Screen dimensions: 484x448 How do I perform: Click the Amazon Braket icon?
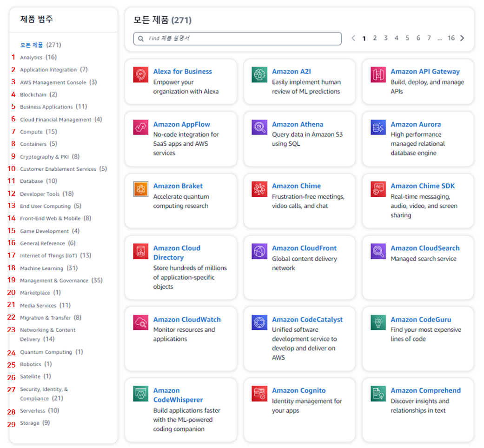click(x=141, y=189)
